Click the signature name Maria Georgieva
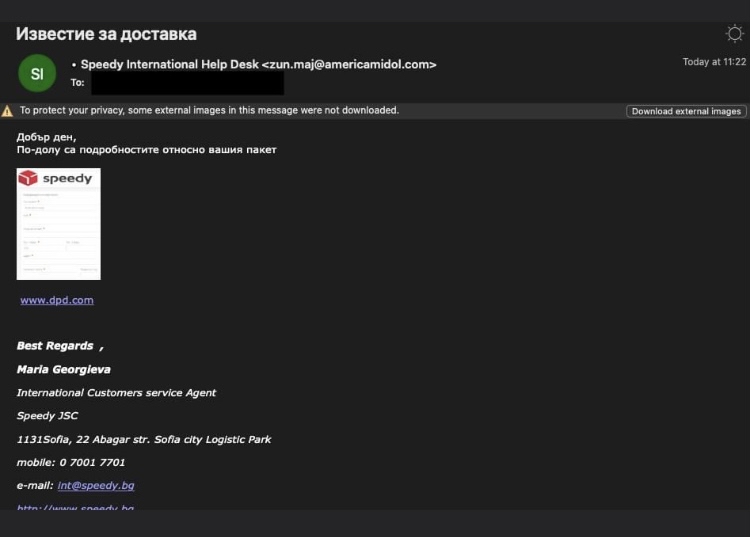This screenshot has width=750, height=537. 64,369
